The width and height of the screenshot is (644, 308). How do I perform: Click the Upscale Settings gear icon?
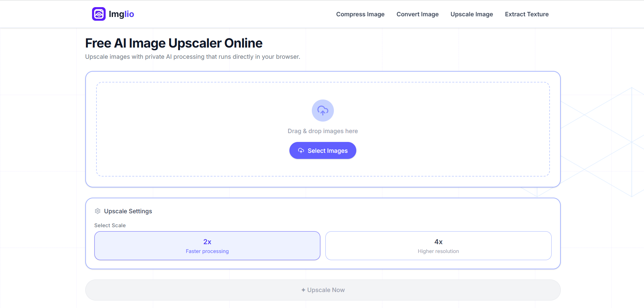coord(97,211)
